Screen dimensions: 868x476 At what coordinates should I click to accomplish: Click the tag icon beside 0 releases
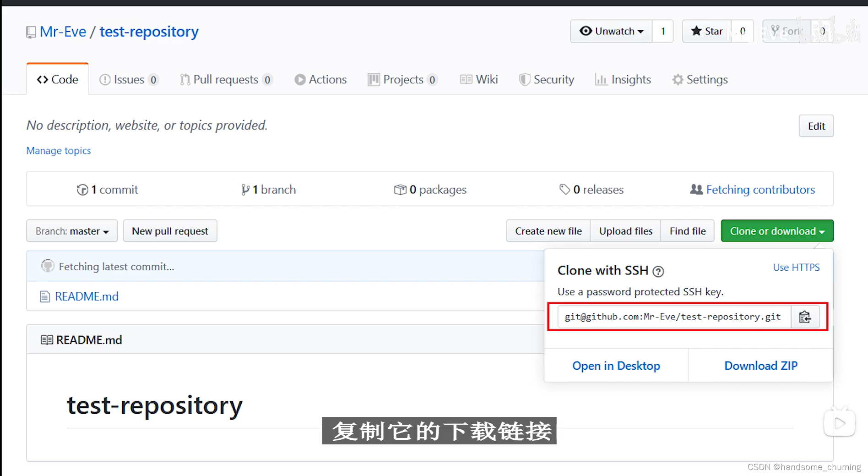point(564,189)
